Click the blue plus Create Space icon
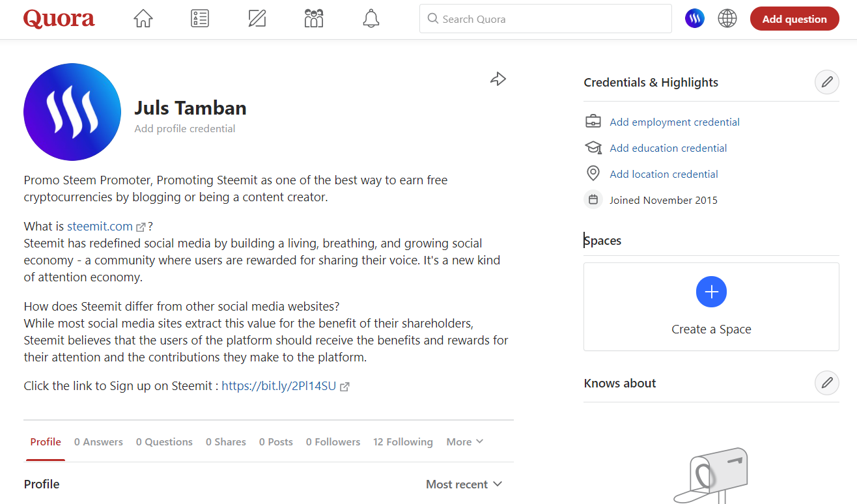 [x=711, y=292]
